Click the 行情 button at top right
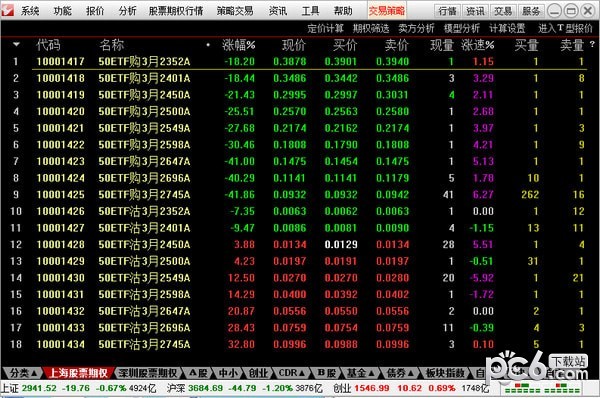Screen dimensions: 600x398 448,11
